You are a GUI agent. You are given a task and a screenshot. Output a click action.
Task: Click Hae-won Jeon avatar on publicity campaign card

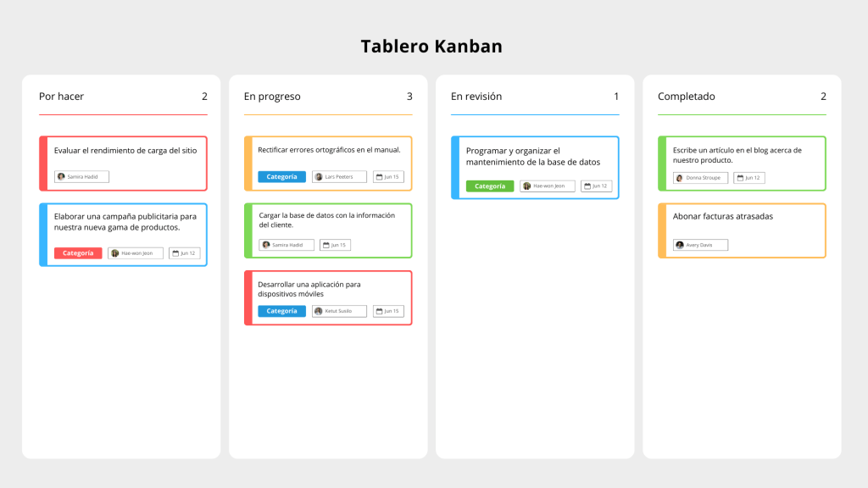point(115,253)
